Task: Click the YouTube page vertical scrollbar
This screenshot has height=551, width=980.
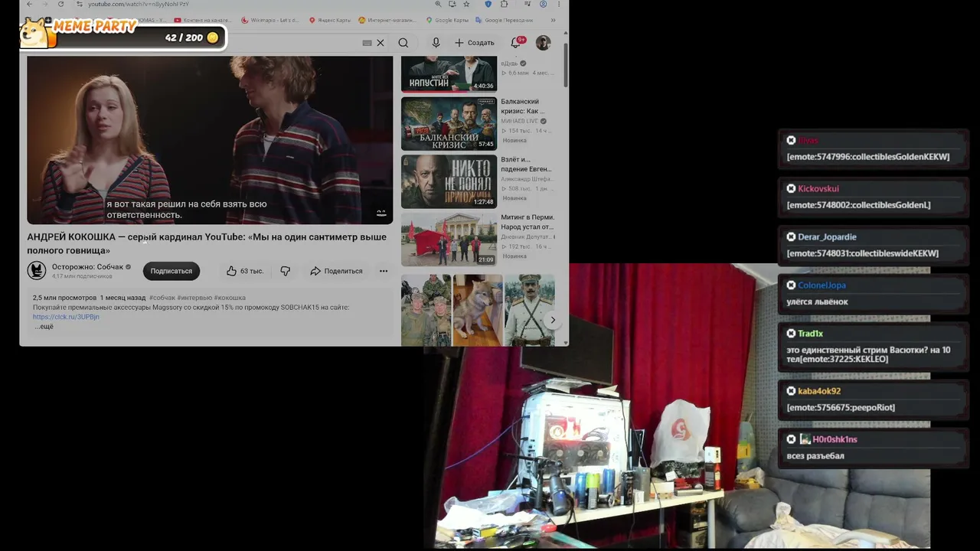Action: [x=566, y=65]
